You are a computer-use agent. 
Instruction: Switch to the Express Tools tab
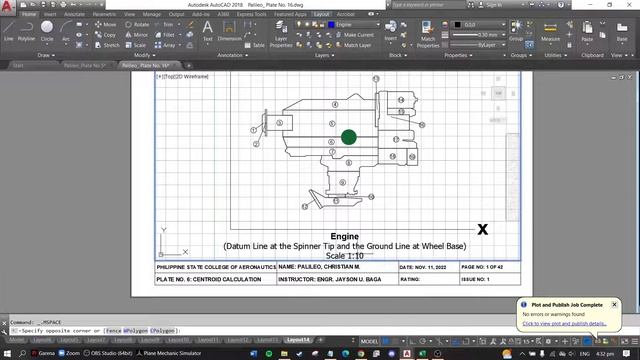pyautogui.click(x=251, y=14)
